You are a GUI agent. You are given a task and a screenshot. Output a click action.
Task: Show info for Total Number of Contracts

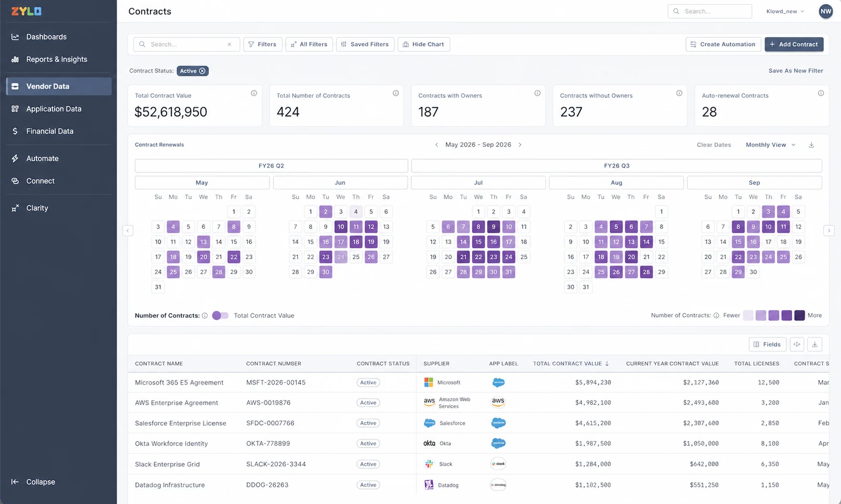coord(396,93)
